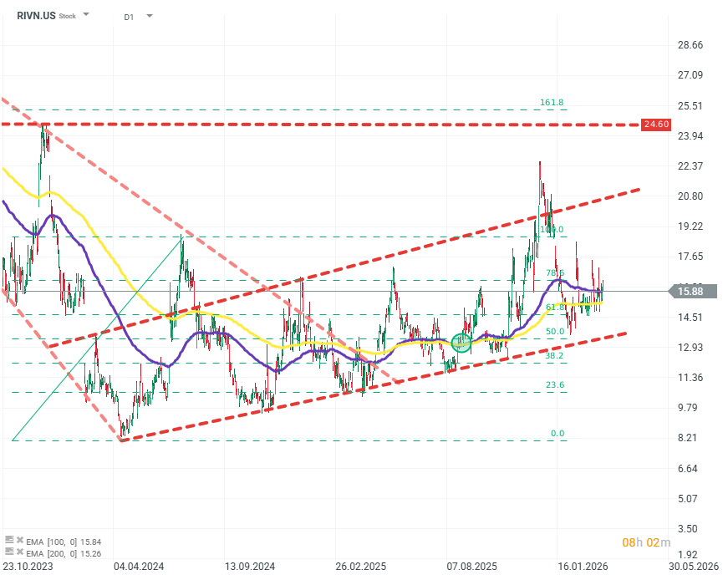Click the 38.2 Fibonacci level label
Image resolution: width=728 pixels, height=580 pixels.
(x=554, y=356)
